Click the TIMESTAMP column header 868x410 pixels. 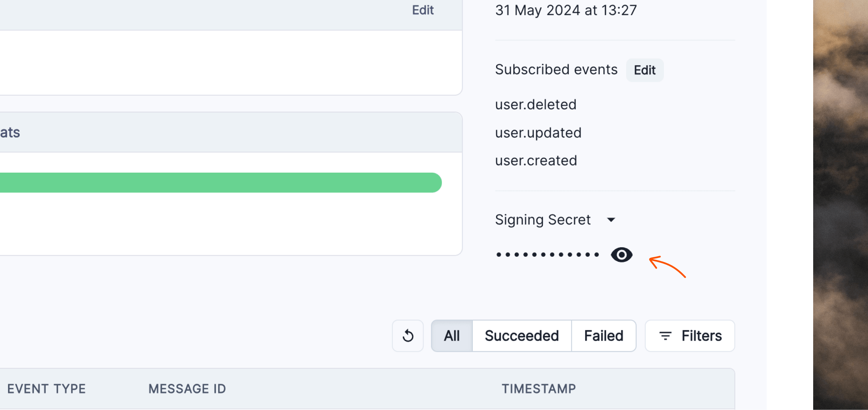click(538, 389)
